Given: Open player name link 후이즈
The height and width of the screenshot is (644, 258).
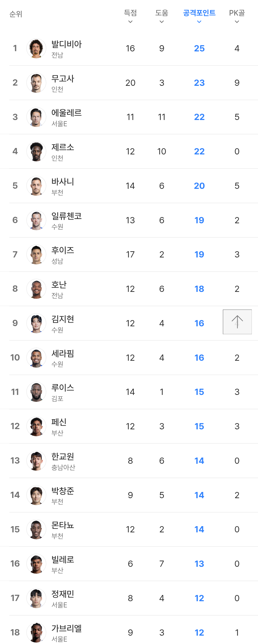Looking at the screenshot, I should 63,250.
